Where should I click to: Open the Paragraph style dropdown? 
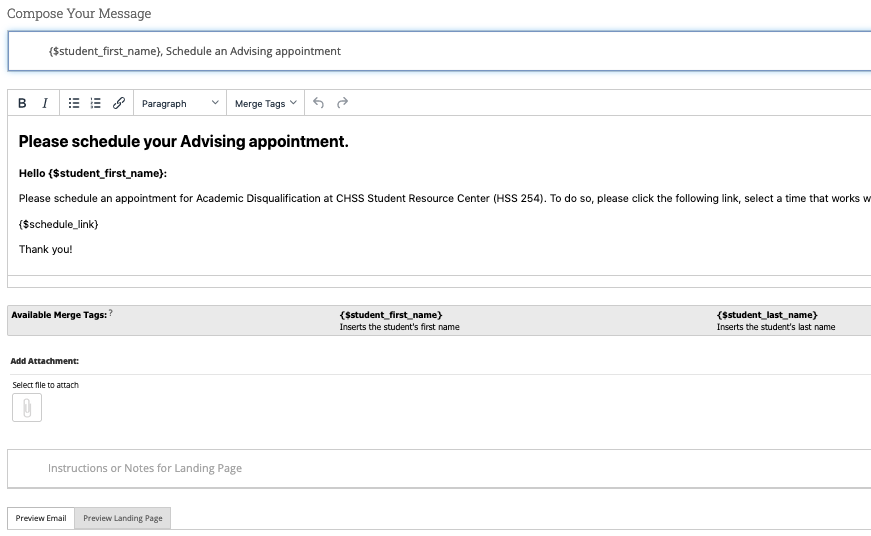point(180,103)
